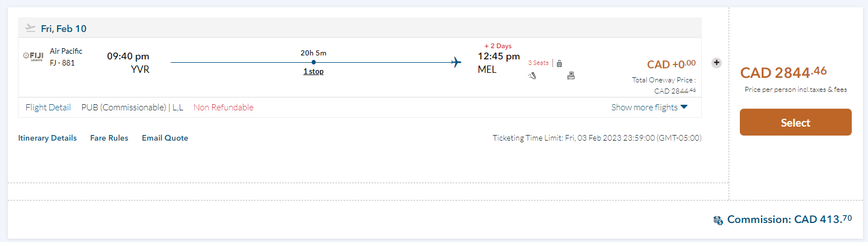Viewport: 868px width, 242px height.
Task: Click the commission coins icon
Action: point(718,220)
